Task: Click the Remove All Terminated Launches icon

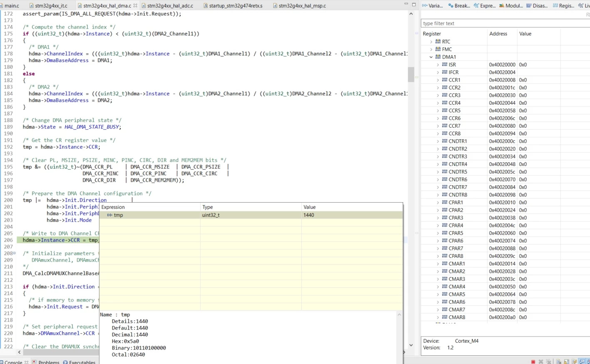Action: (549, 362)
